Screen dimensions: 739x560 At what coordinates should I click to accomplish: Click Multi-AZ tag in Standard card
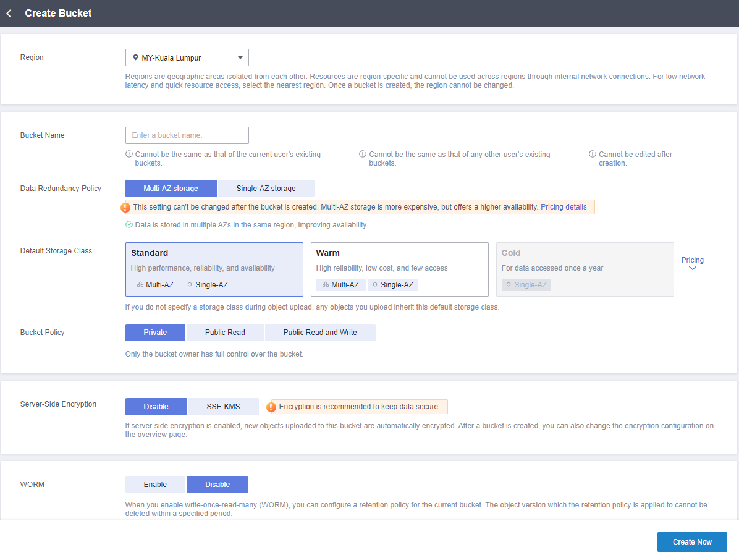(155, 285)
